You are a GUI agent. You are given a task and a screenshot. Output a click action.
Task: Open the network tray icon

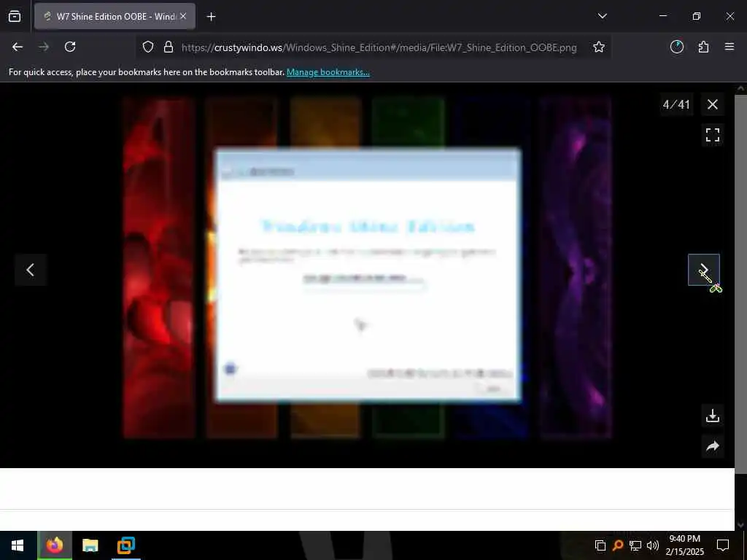click(x=635, y=545)
